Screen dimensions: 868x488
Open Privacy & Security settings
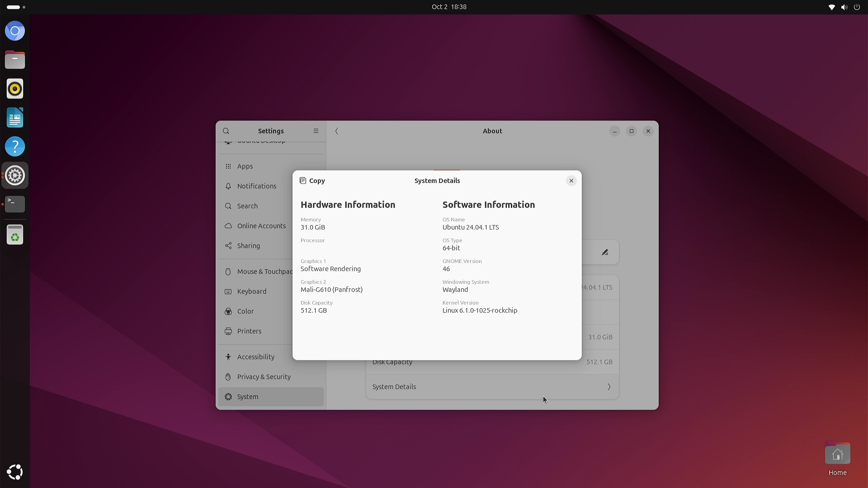pyautogui.click(x=264, y=377)
